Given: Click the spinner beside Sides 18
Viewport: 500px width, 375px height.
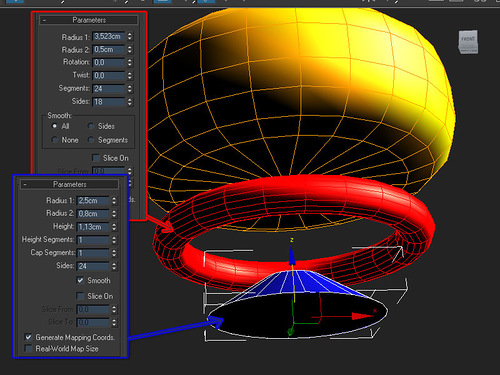Looking at the screenshot, I should pyautogui.click(x=130, y=101).
